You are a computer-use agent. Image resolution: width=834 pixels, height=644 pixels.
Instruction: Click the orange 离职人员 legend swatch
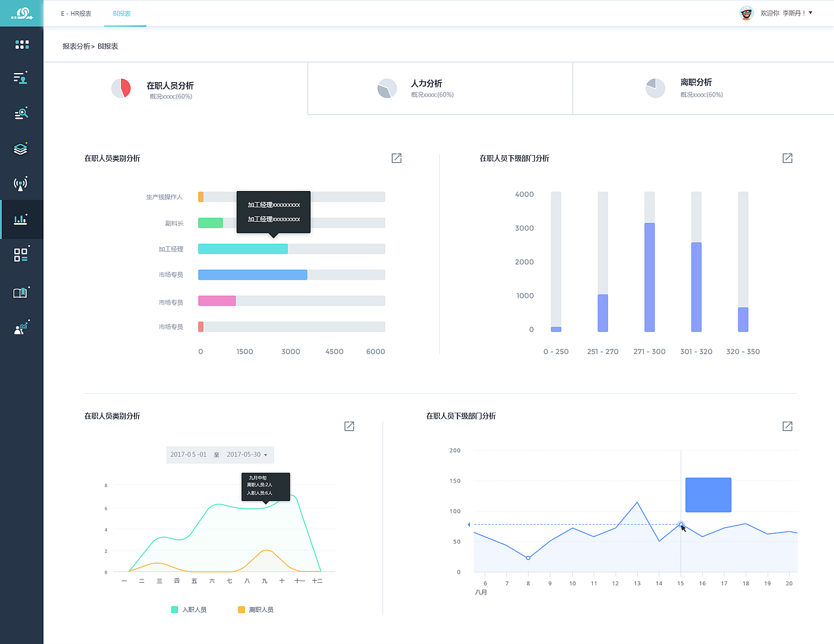[x=242, y=610]
